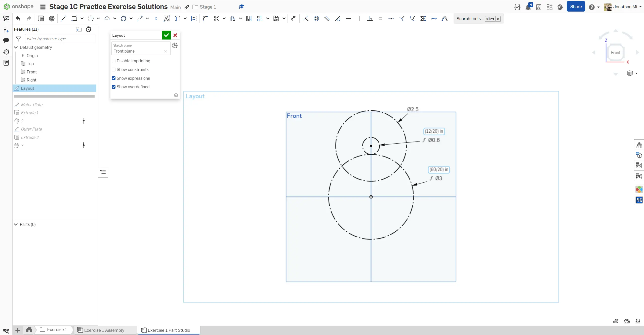644x335 pixels.
Task: Open the notifications bell
Action: pyautogui.click(x=528, y=7)
